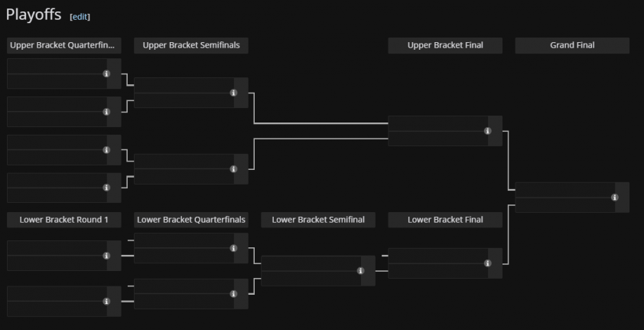Open info for third Upper Bracket Quarterfinal match

click(x=106, y=150)
